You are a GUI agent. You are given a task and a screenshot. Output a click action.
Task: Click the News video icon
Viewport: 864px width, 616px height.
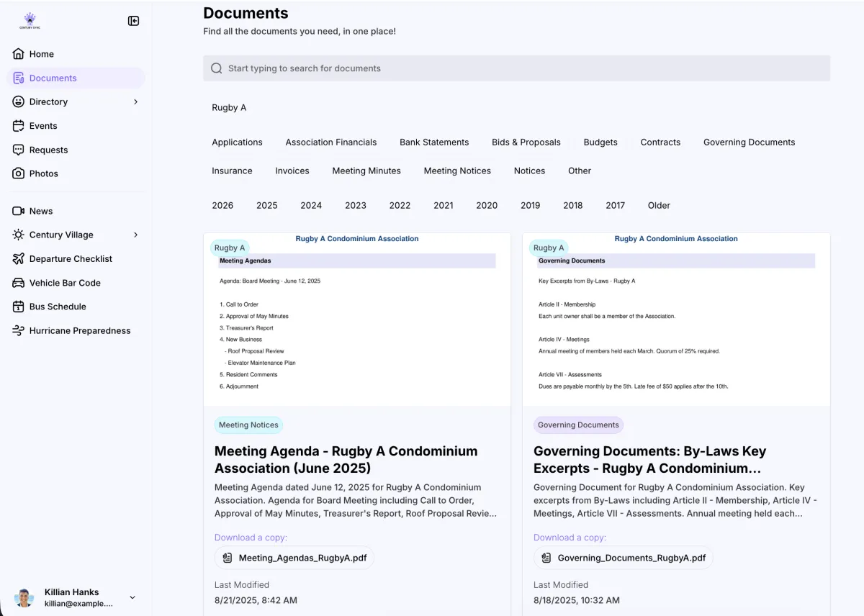(19, 211)
